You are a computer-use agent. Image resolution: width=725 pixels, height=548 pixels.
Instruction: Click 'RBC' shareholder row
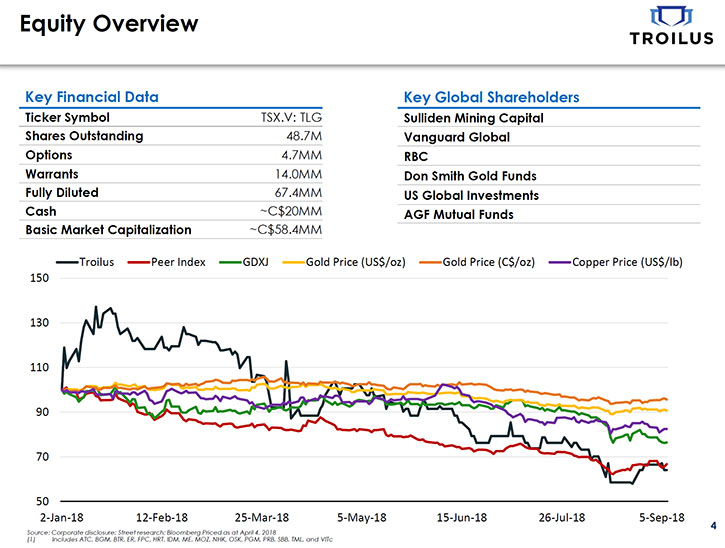point(549,156)
